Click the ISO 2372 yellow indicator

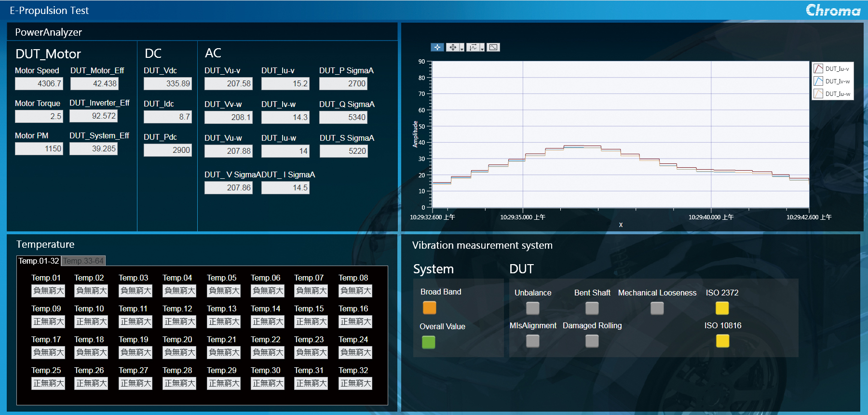[722, 308]
